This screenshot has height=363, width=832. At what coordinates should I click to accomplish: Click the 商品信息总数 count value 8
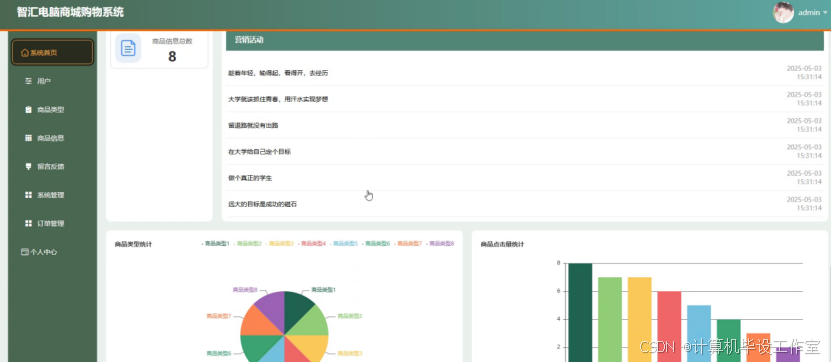172,56
